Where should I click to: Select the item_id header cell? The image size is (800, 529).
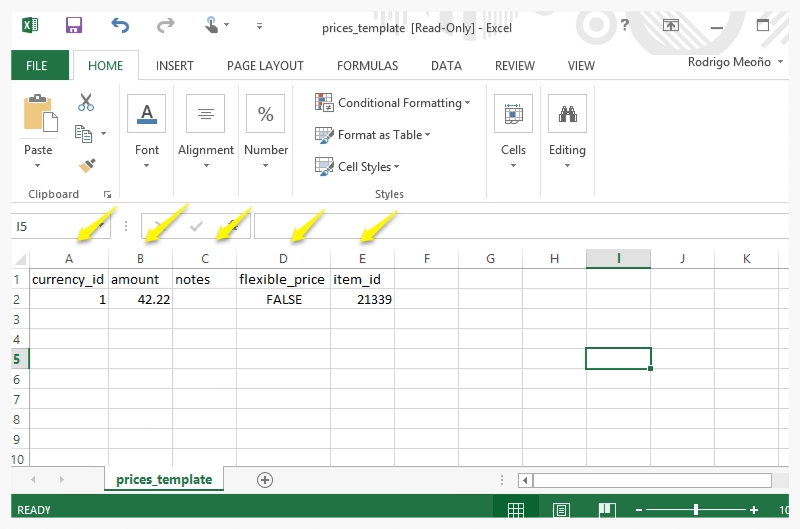pos(362,279)
